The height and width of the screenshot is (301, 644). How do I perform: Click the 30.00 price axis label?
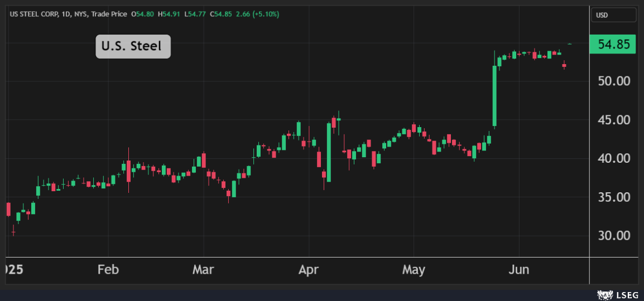click(614, 236)
